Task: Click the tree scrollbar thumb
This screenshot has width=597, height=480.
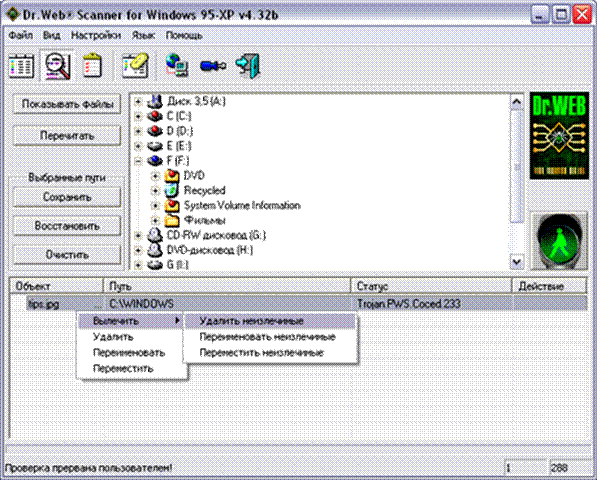Action: (517, 166)
